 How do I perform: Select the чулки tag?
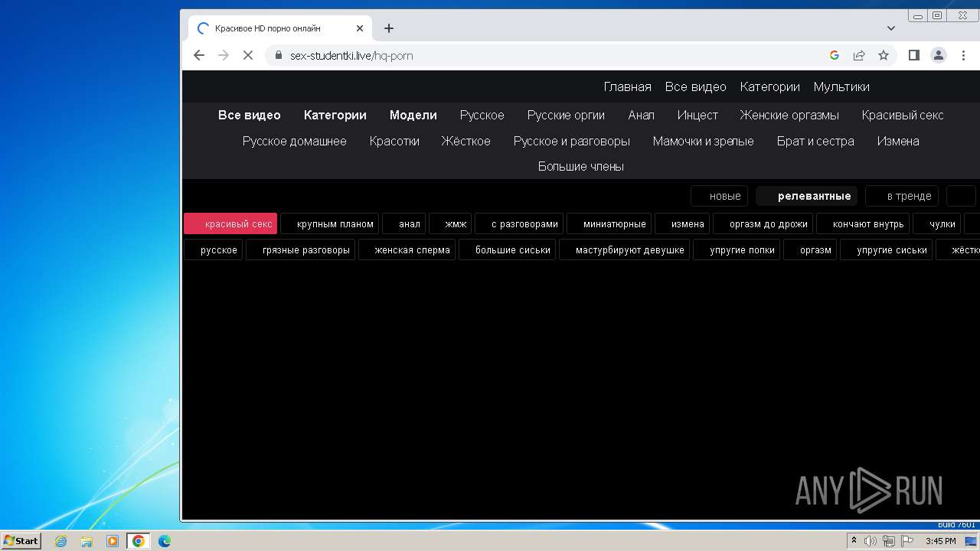point(936,223)
